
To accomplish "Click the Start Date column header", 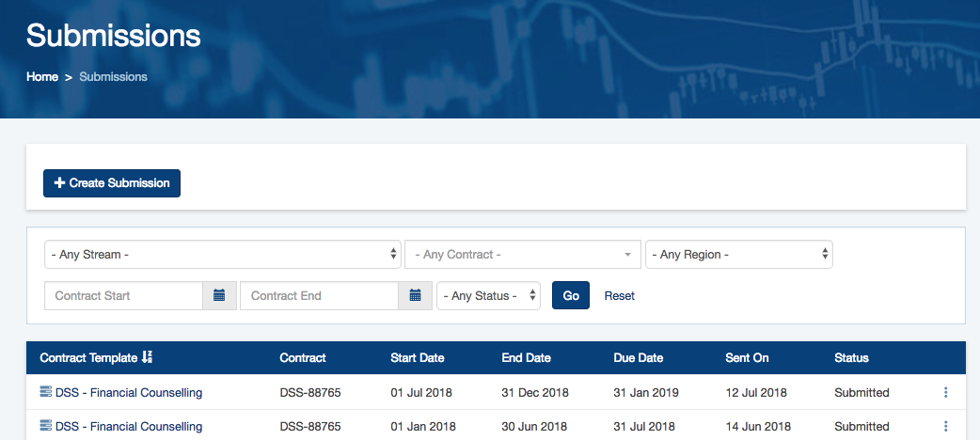I will tap(418, 358).
